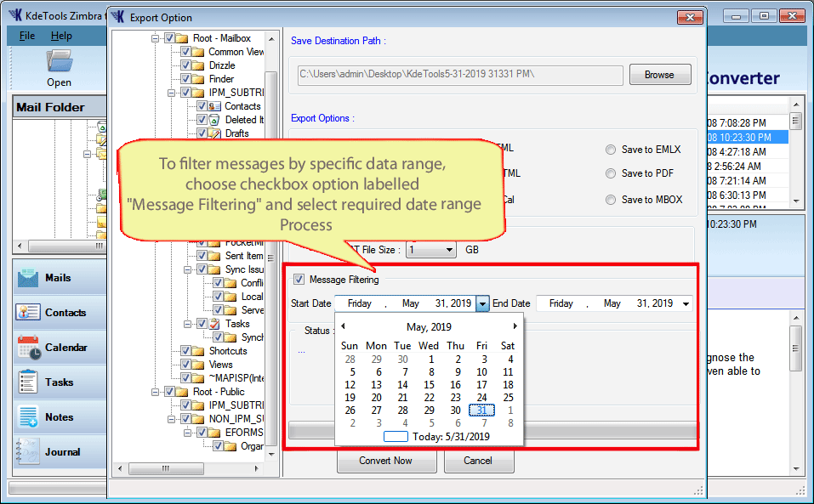Collapse the Root - Public tree node
The height and width of the screenshot is (504, 814).
point(155,392)
